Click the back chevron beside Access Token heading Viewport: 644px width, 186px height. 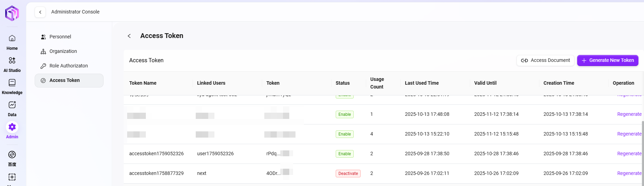(129, 36)
